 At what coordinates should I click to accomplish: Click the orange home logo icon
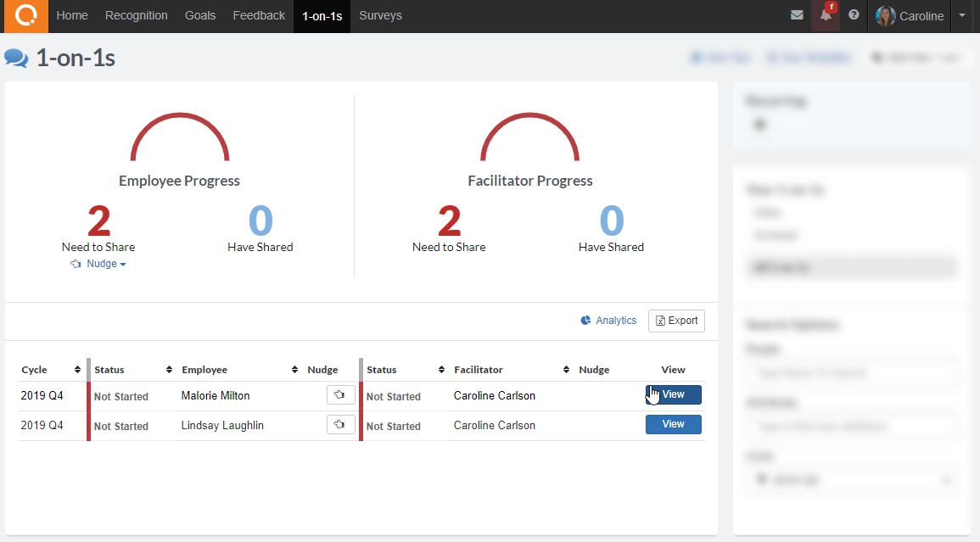click(x=25, y=16)
